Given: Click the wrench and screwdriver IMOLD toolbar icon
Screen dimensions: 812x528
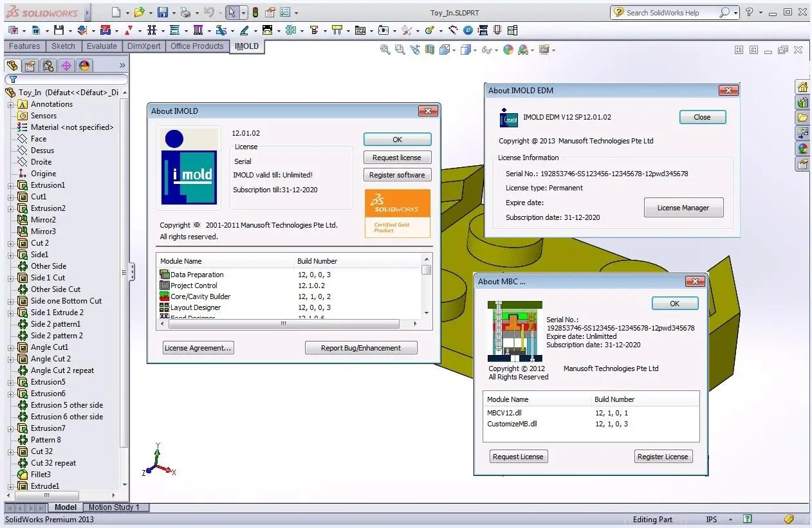Looking at the screenshot, I should pyautogui.click(x=407, y=30).
